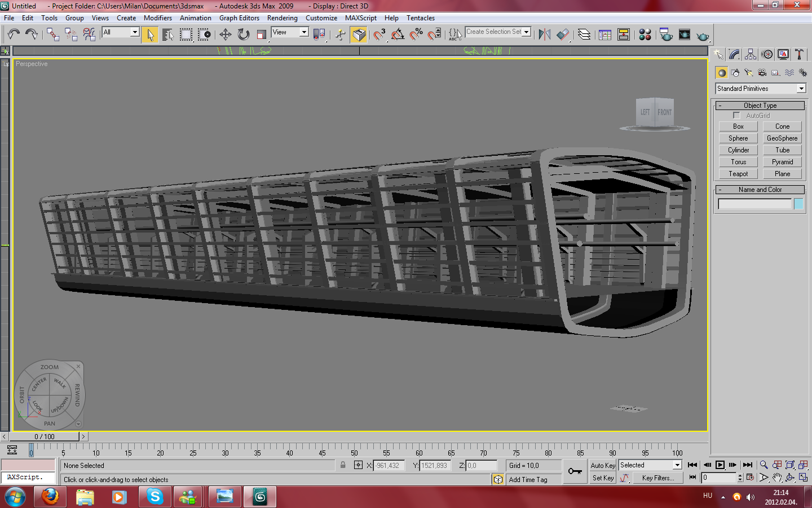Screen dimensions: 812x508
Task: Click the Mirror tool icon
Action: pos(544,34)
